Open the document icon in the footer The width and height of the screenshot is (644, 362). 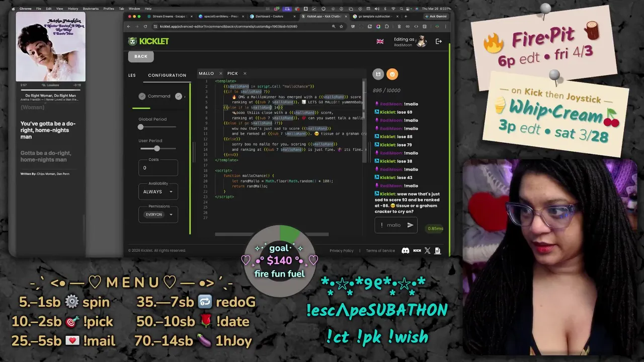[438, 250]
